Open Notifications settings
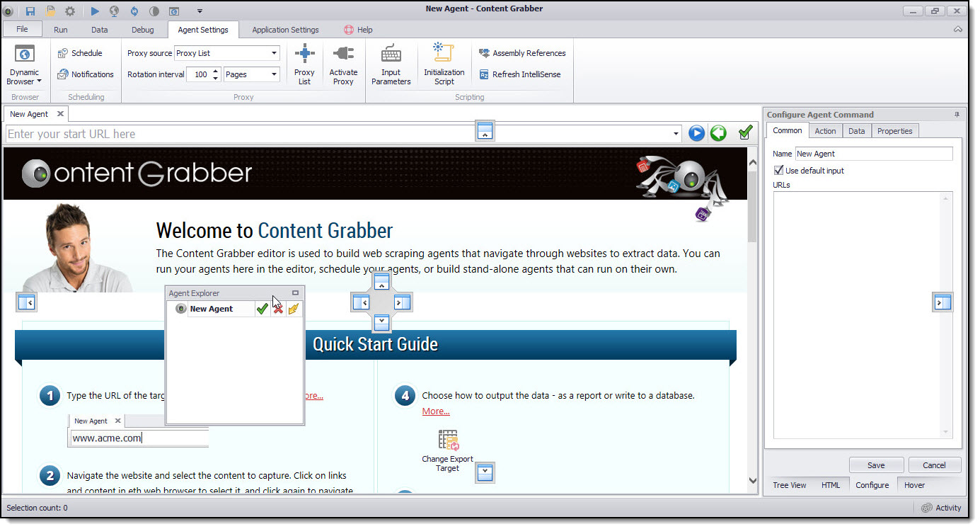980x529 pixels. click(86, 74)
